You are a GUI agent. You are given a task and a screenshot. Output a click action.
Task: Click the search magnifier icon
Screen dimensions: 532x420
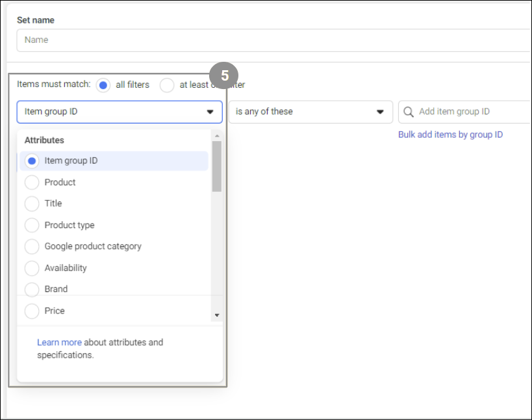tap(409, 112)
